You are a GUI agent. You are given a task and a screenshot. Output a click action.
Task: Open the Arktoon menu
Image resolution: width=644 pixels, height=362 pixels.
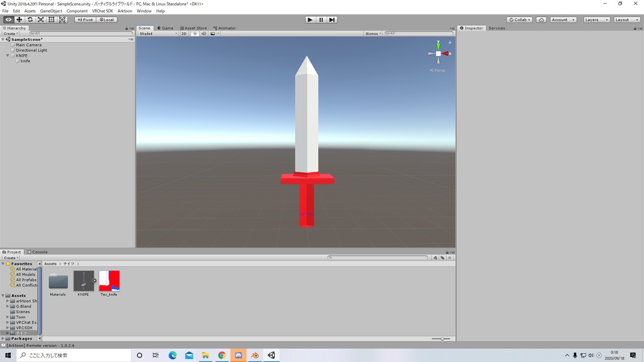(125, 11)
